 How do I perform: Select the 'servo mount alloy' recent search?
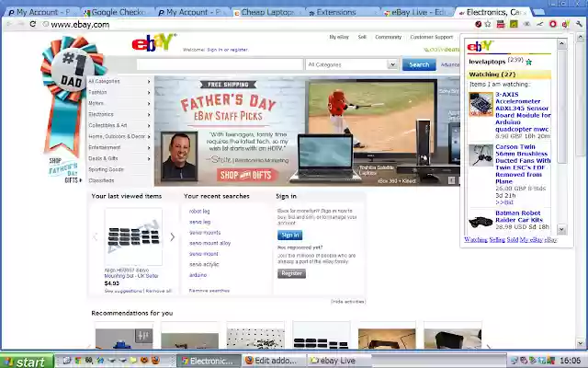pyautogui.click(x=210, y=243)
